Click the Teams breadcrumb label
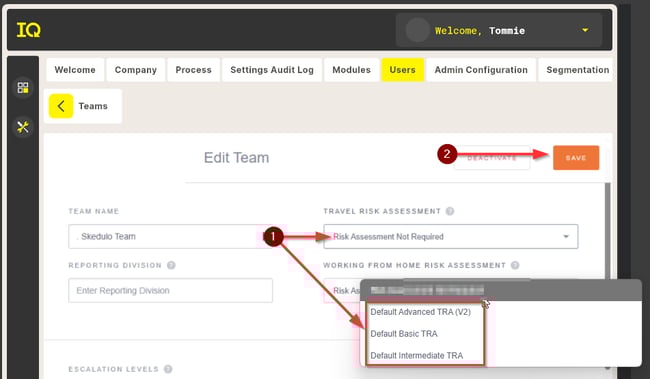 [x=93, y=106]
